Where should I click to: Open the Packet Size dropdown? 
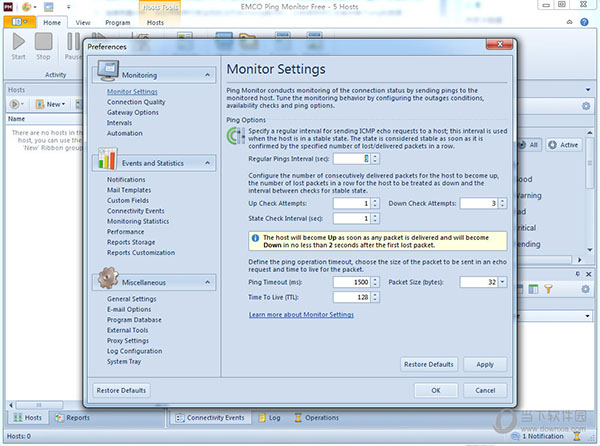[502, 282]
